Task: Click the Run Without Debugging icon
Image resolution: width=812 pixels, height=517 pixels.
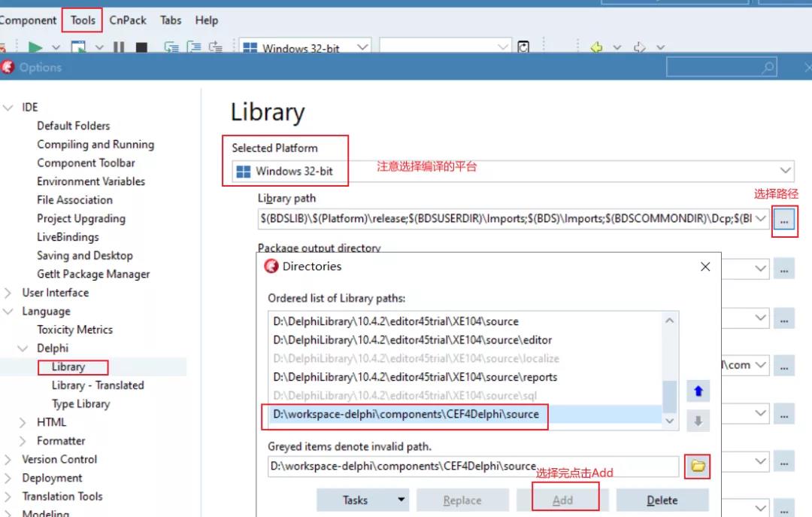Action: [x=78, y=47]
